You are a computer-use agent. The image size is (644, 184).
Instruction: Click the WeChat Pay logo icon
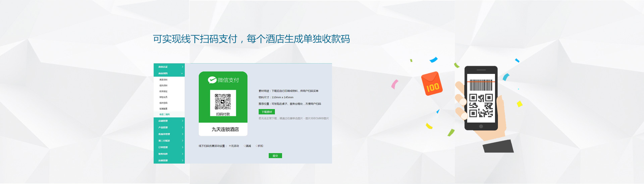(x=212, y=80)
